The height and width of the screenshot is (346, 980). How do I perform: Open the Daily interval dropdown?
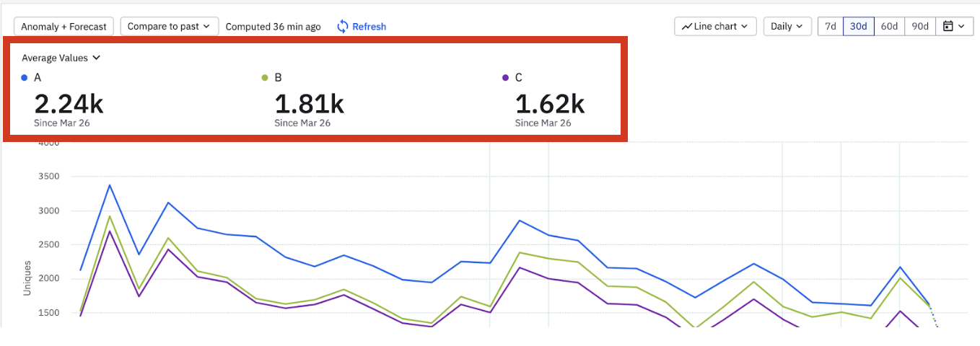[787, 27]
